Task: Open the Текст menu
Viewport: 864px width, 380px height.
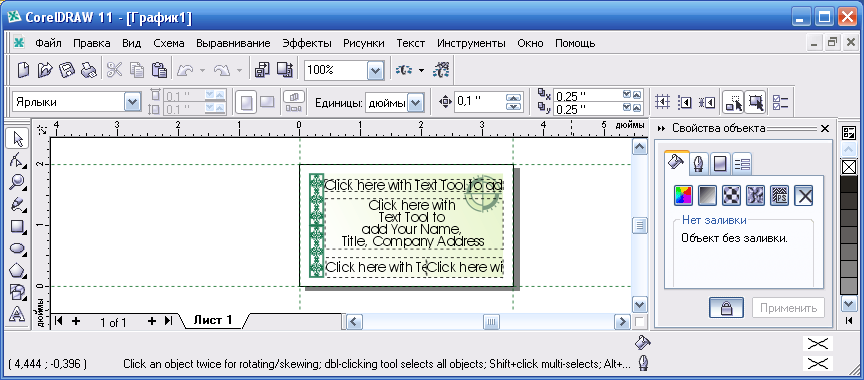Action: [x=411, y=43]
